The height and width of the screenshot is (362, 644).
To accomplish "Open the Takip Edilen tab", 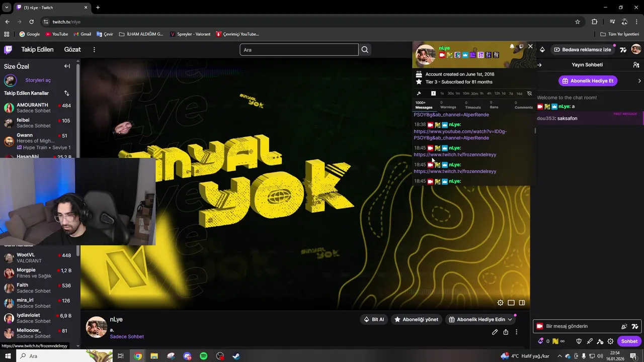I will [x=37, y=49].
